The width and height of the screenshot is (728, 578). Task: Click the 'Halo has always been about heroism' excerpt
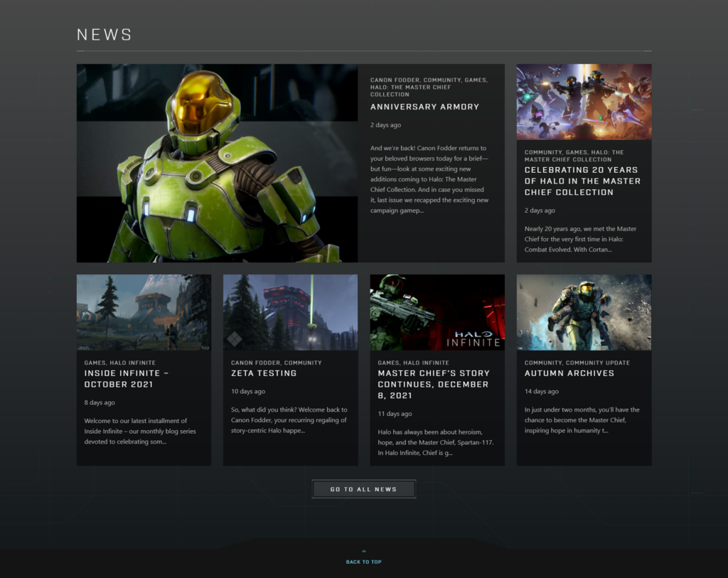pyautogui.click(x=436, y=442)
